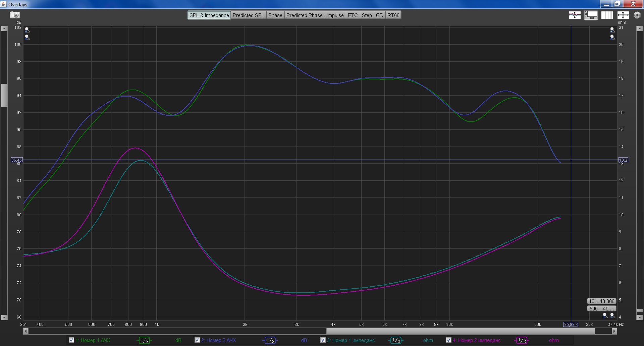Uncheck trace 1 Номер 1 АЧХ
This screenshot has width=644, height=346.
[x=71, y=340]
